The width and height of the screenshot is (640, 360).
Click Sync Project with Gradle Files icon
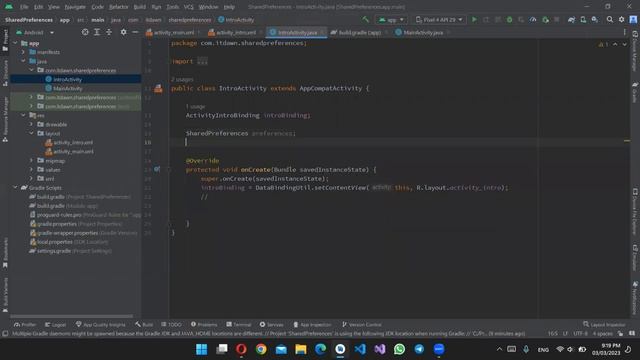(x=571, y=20)
